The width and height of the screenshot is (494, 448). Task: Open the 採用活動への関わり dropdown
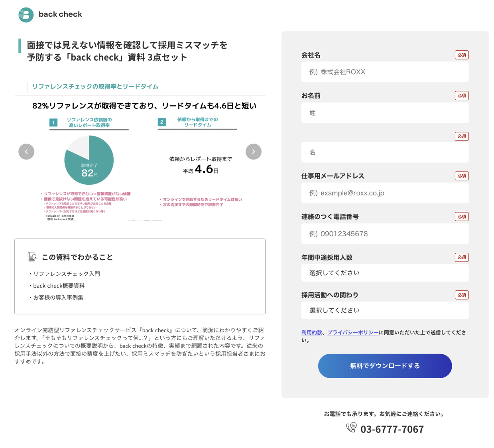tap(385, 310)
